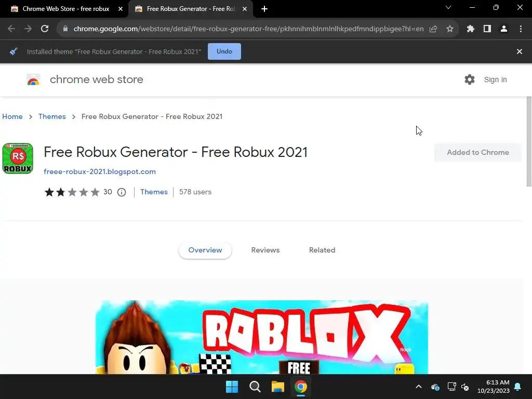Click the browser forward arrow

pyautogui.click(x=28, y=29)
